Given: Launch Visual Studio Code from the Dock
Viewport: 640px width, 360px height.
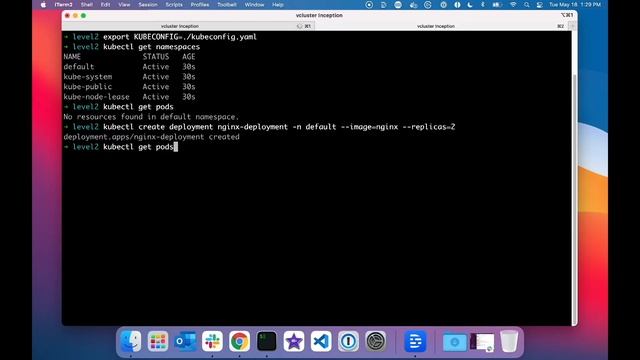Looking at the screenshot, I should [321, 341].
